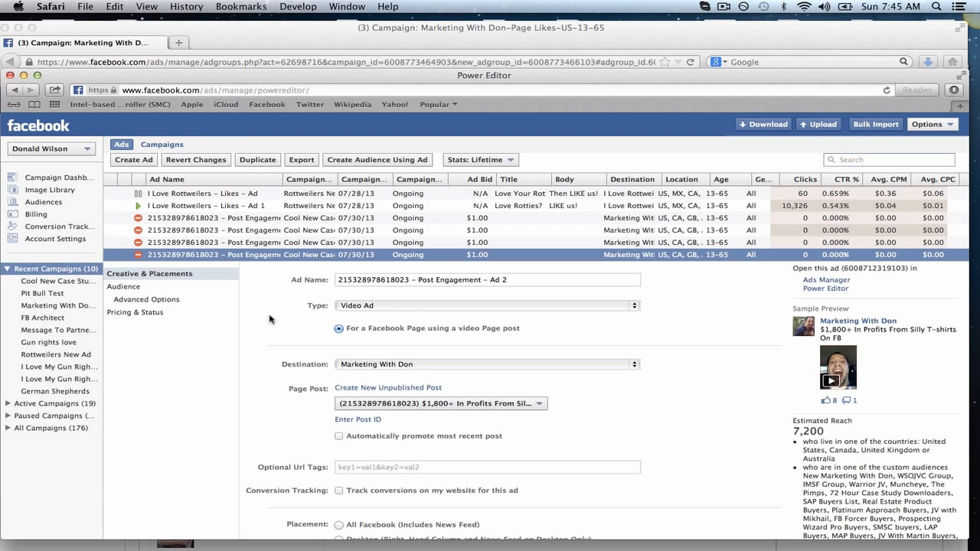
Task: Click the paused status icon for Likes – Ad
Action: (138, 194)
